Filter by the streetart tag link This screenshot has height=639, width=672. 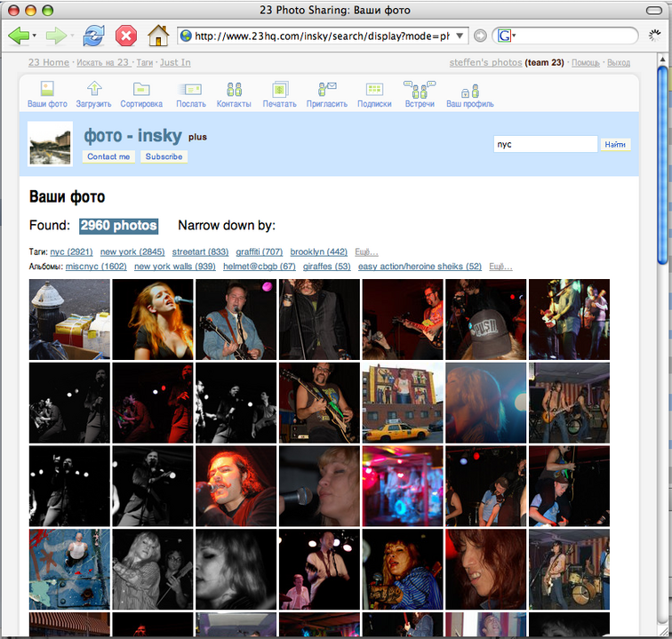point(200,252)
